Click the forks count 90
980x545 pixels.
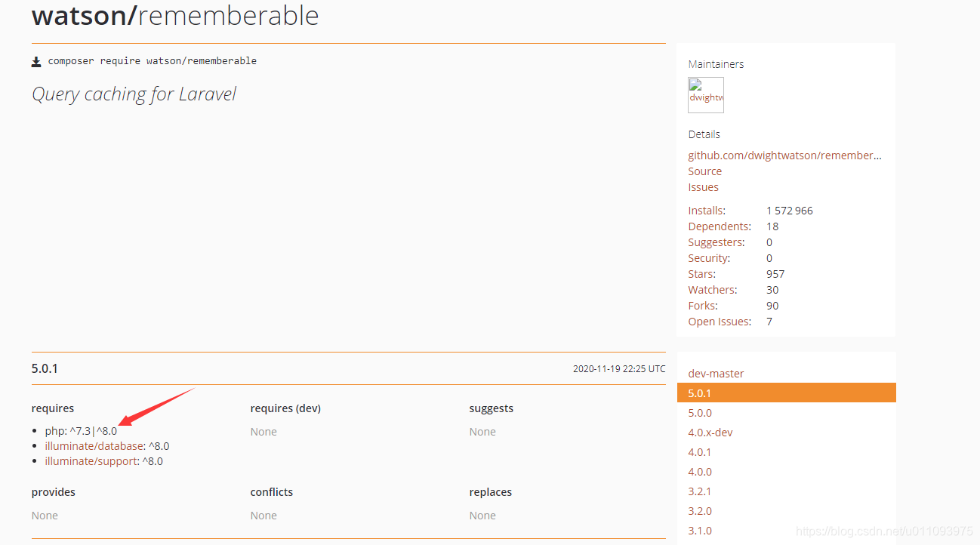[x=772, y=306]
